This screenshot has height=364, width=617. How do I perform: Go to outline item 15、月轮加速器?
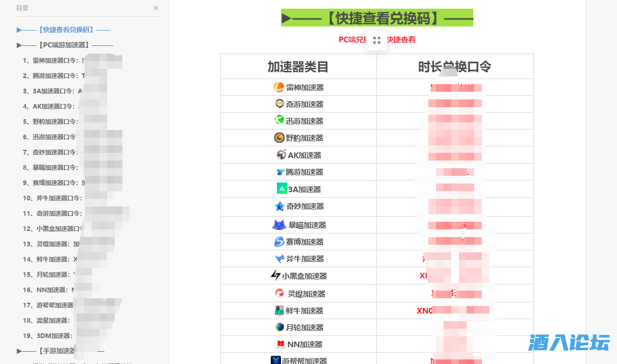[49, 274]
